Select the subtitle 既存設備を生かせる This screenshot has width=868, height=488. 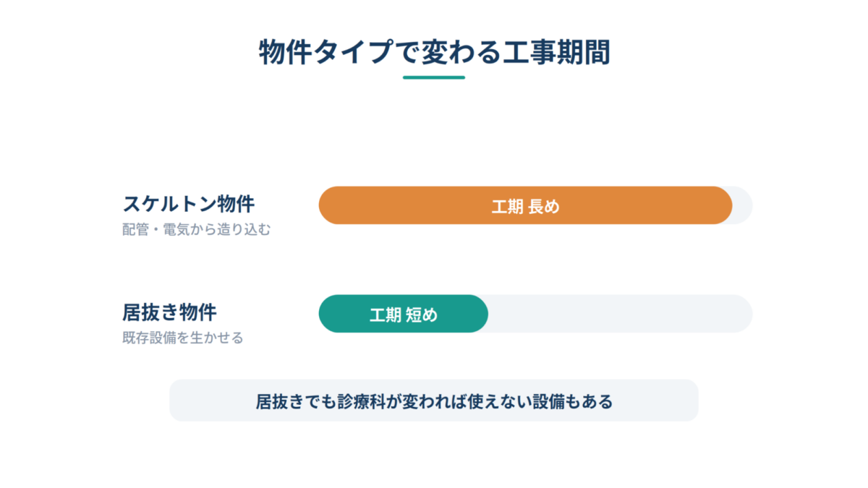click(x=183, y=338)
